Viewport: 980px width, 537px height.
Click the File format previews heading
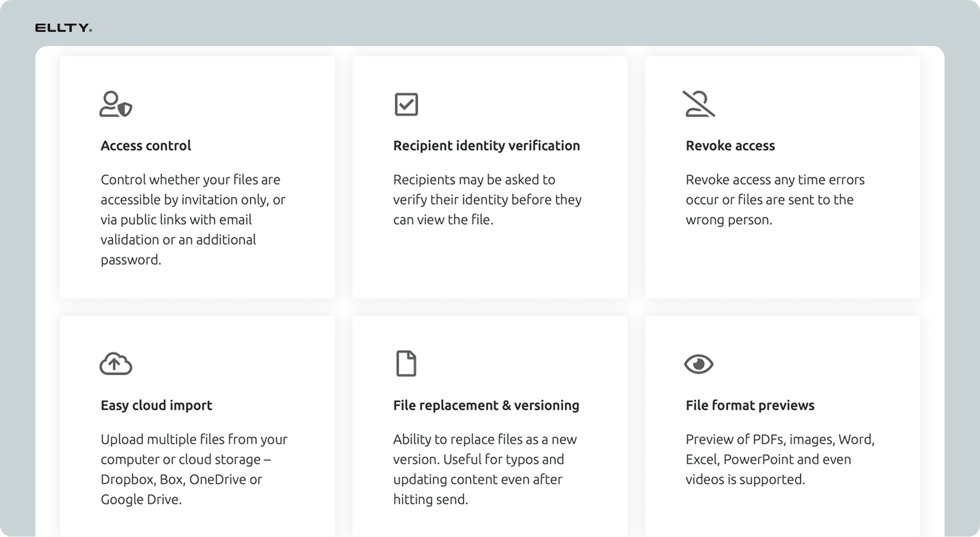pos(750,405)
